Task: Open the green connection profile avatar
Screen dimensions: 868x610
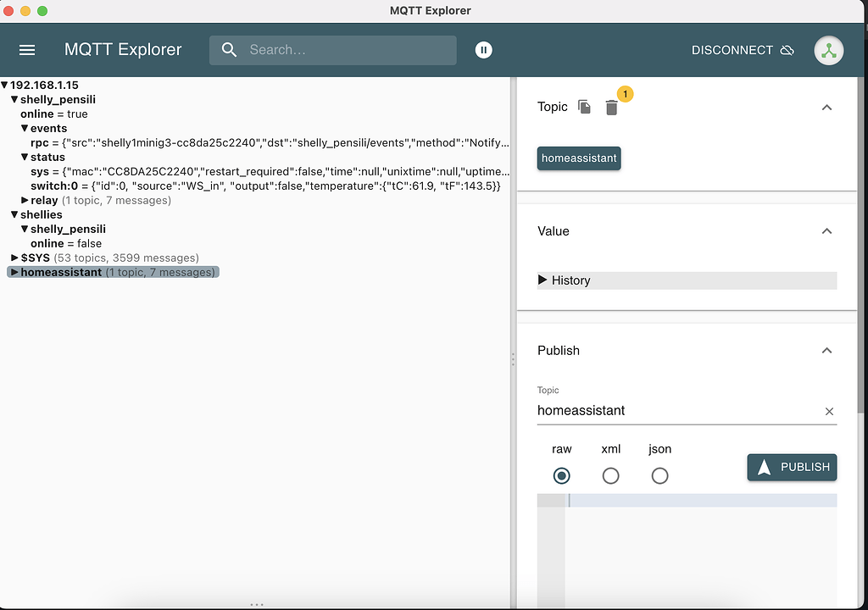Action: [828, 50]
